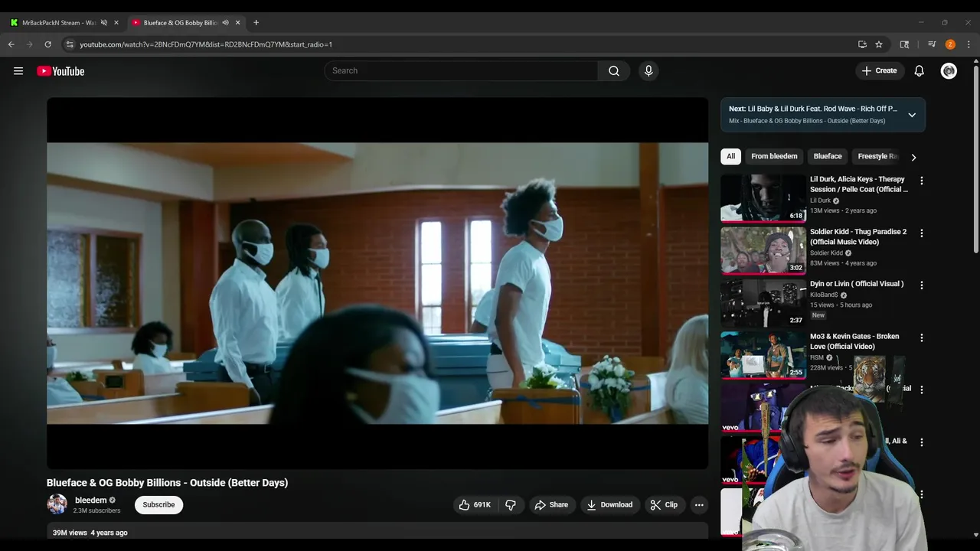Select the All filter chip
The image size is (980, 551).
[731, 157]
